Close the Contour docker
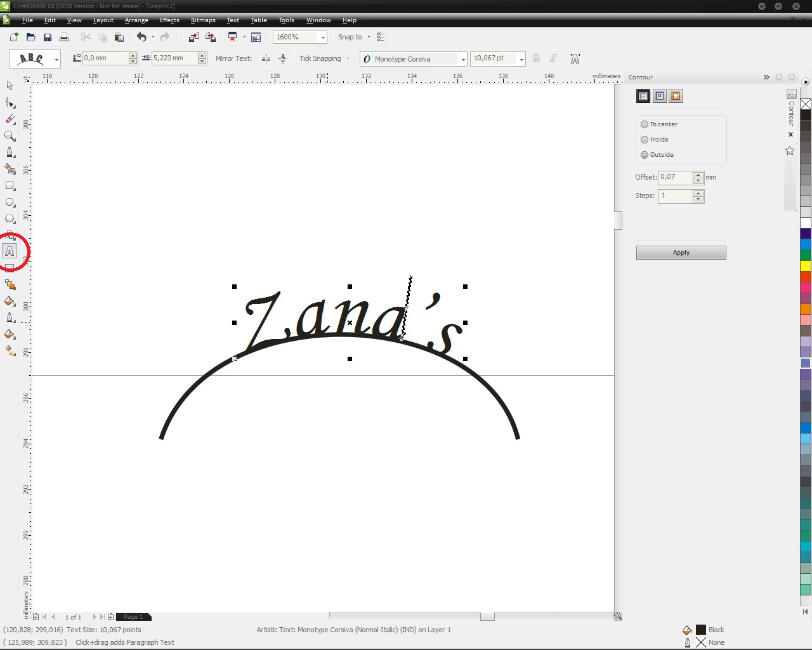 (x=790, y=134)
